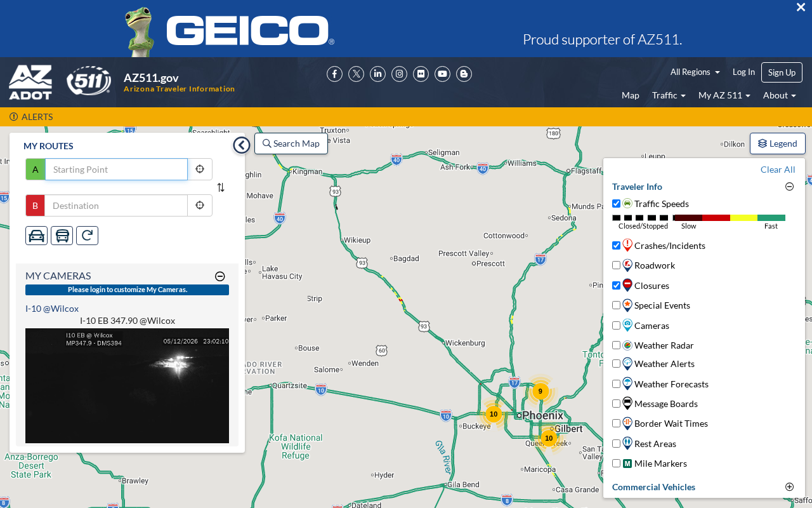This screenshot has width=812, height=508.
Task: Click the Queen Creek-area cluster marker with 10
Action: point(549,438)
